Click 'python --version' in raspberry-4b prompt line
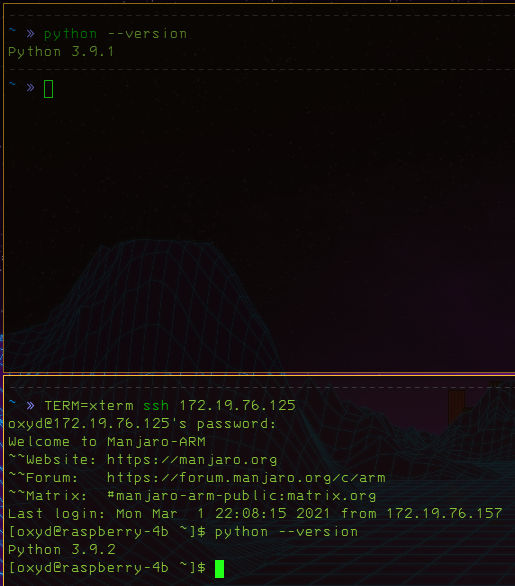515x586 pixels. (x=287, y=532)
